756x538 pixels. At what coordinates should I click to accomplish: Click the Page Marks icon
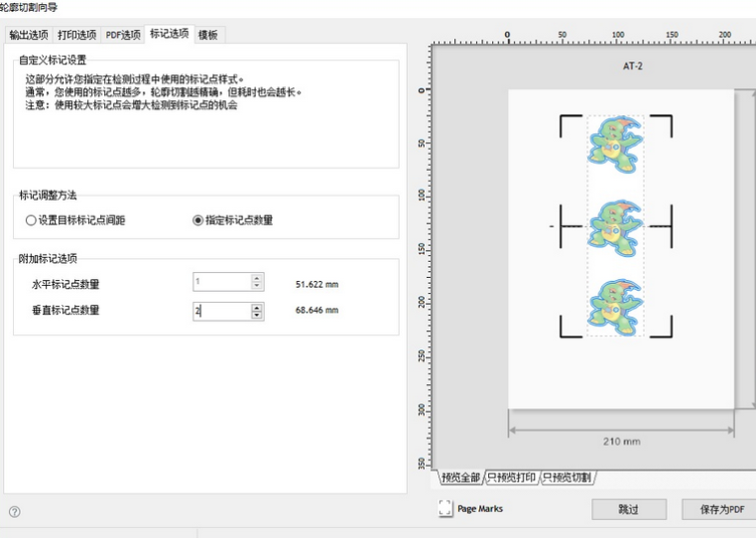[x=445, y=508]
